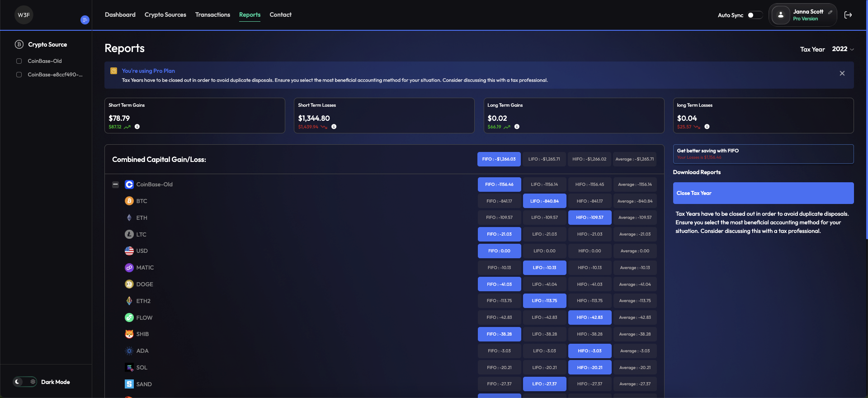Select HIFO : -20.21 for SOL
Viewport: 868px width, 398px height.
[x=590, y=368]
